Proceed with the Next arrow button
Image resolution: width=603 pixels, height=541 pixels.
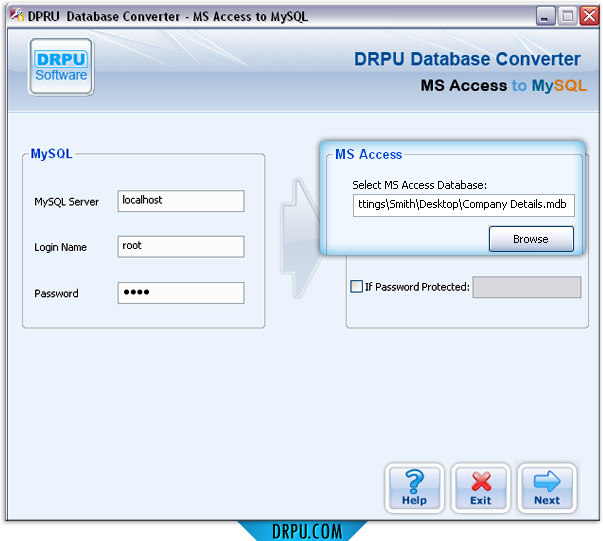(547, 488)
